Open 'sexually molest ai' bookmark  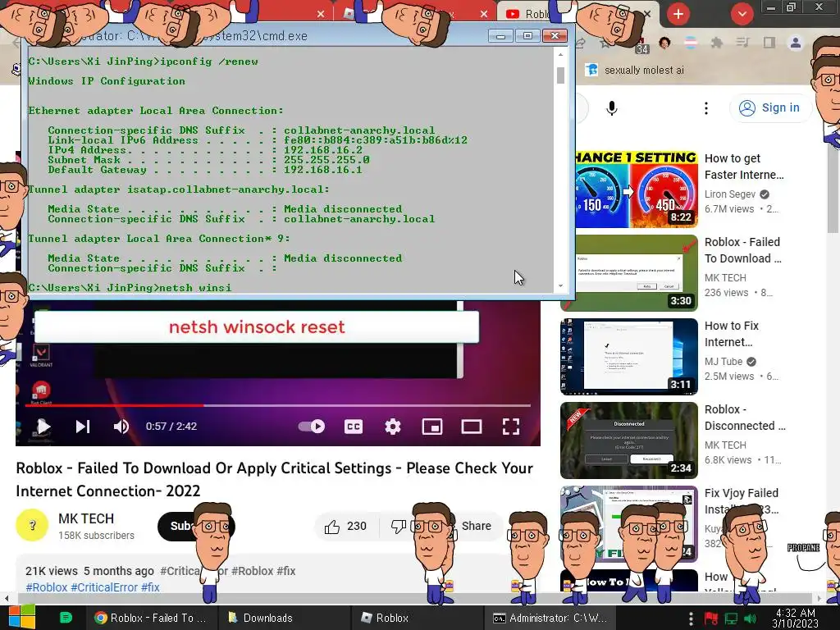coord(635,71)
